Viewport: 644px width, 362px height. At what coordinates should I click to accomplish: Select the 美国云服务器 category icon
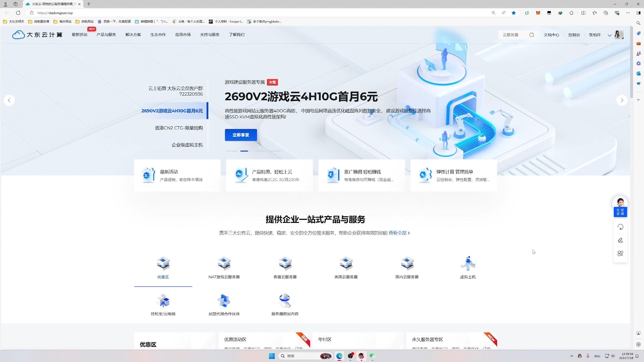[x=346, y=263]
